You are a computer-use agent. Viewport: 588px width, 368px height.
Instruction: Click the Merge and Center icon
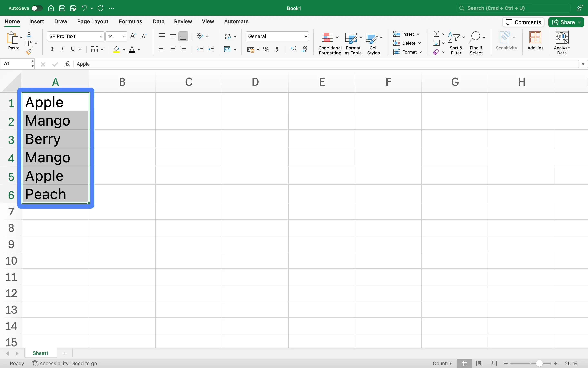(227, 49)
